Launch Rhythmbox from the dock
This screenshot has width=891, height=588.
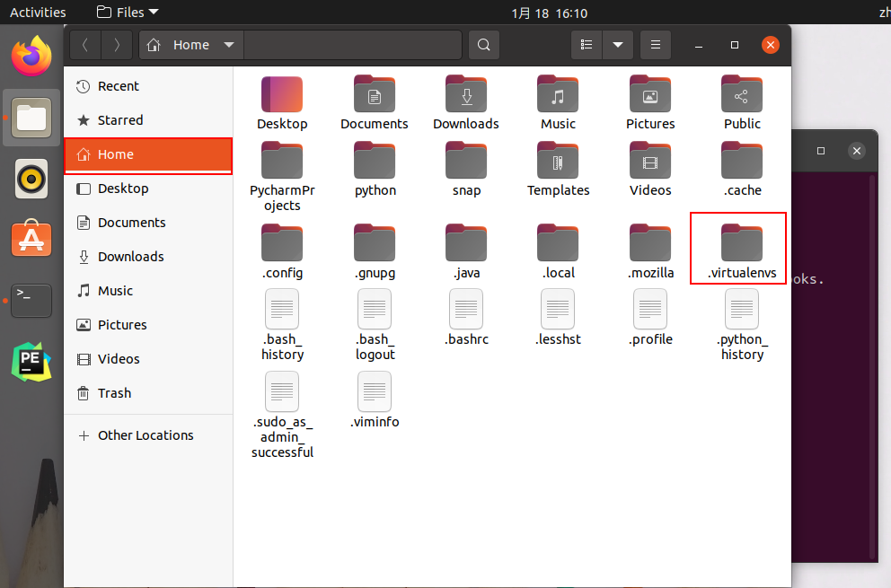pyautogui.click(x=31, y=179)
